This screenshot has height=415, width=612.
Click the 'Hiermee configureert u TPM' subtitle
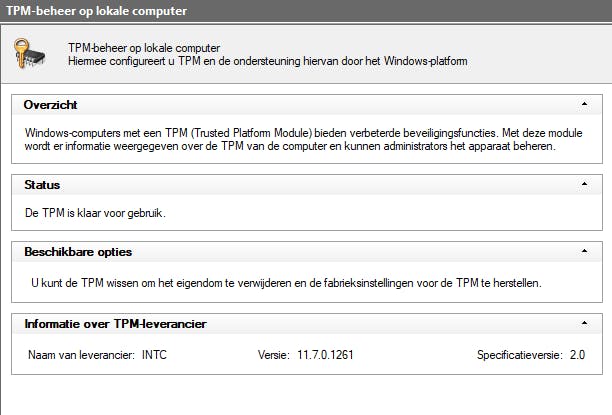tap(267, 62)
